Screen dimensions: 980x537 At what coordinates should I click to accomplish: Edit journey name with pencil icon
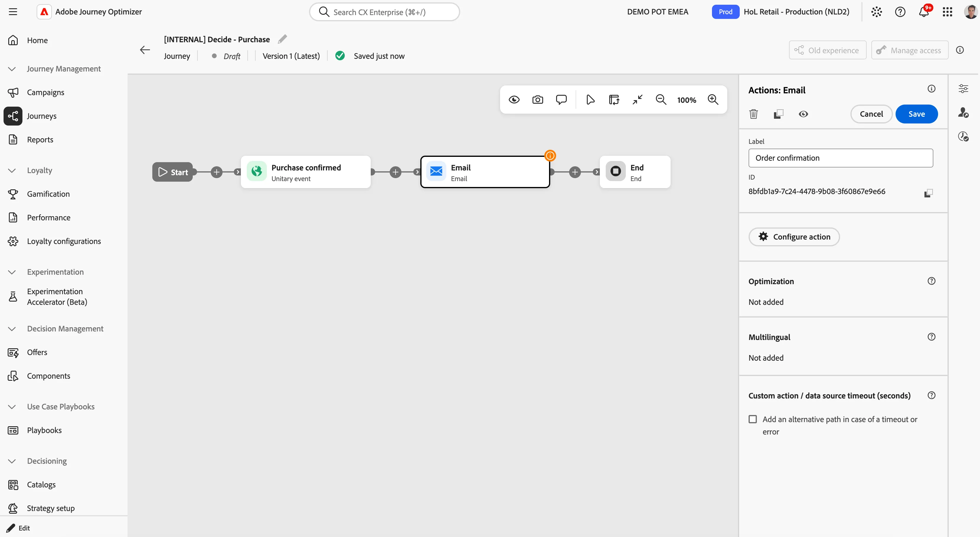coord(282,39)
